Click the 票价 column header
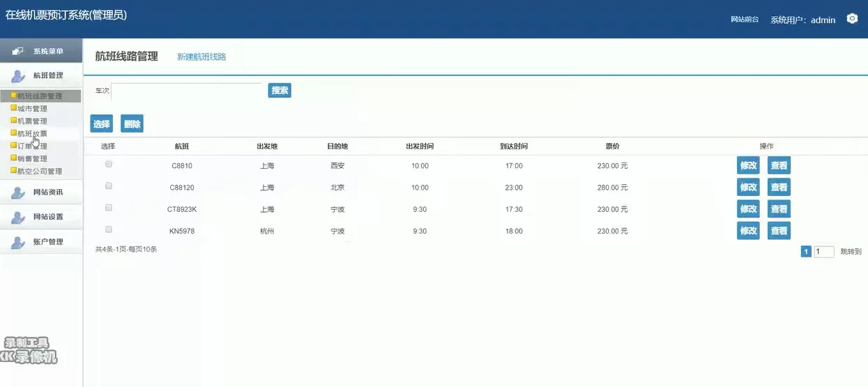Viewport: 868px width, 387px height. (x=613, y=146)
